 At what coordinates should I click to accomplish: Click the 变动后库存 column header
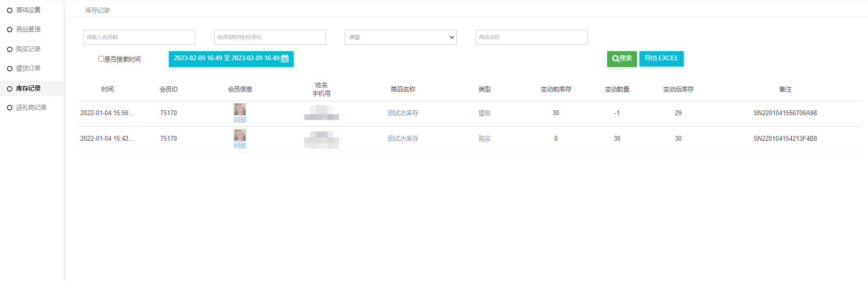coord(678,90)
